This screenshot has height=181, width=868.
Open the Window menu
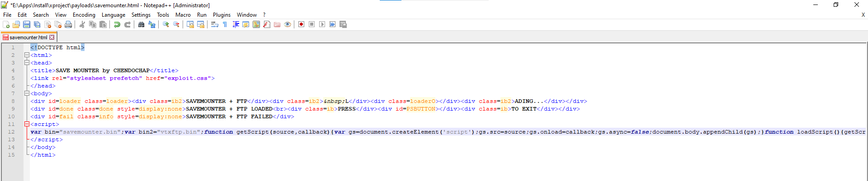(247, 15)
